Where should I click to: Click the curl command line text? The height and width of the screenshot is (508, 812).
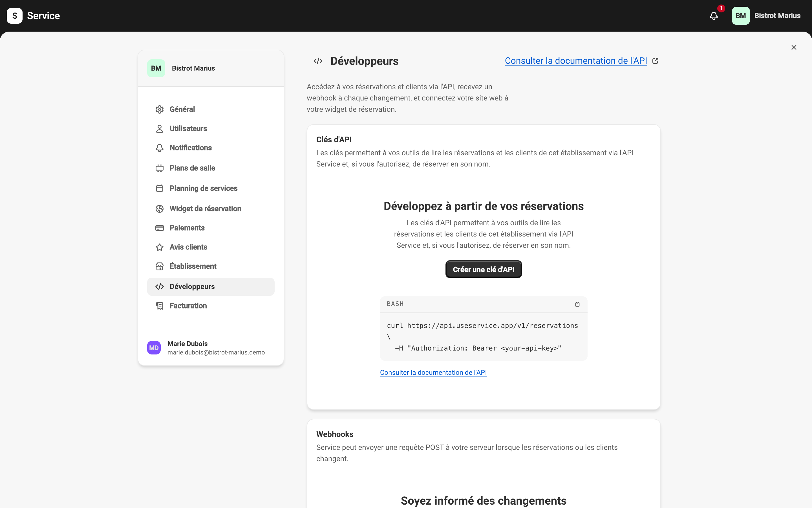click(482, 326)
